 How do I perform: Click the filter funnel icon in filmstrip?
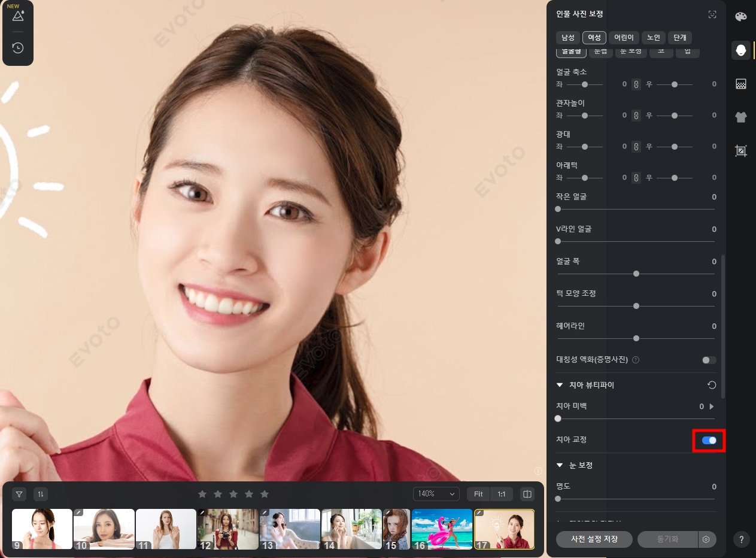coord(19,494)
